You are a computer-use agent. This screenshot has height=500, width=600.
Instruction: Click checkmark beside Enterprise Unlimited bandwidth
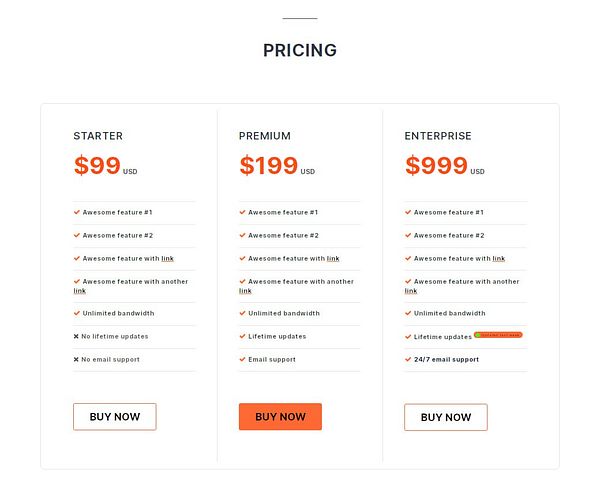[408, 314]
